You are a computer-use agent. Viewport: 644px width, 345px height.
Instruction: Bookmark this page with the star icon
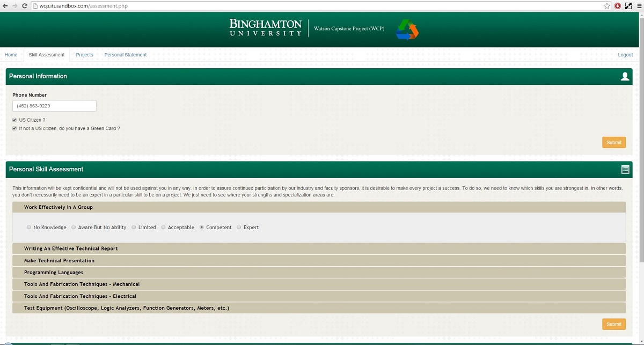(607, 6)
